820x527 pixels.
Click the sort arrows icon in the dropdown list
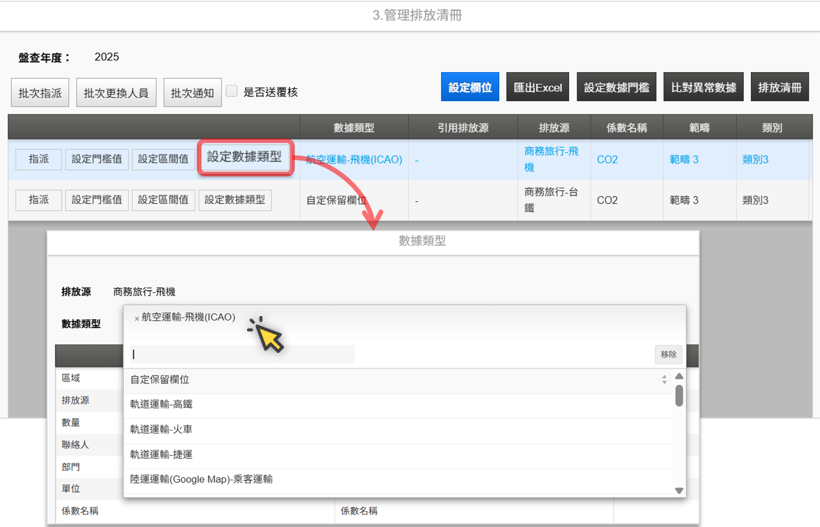click(664, 380)
